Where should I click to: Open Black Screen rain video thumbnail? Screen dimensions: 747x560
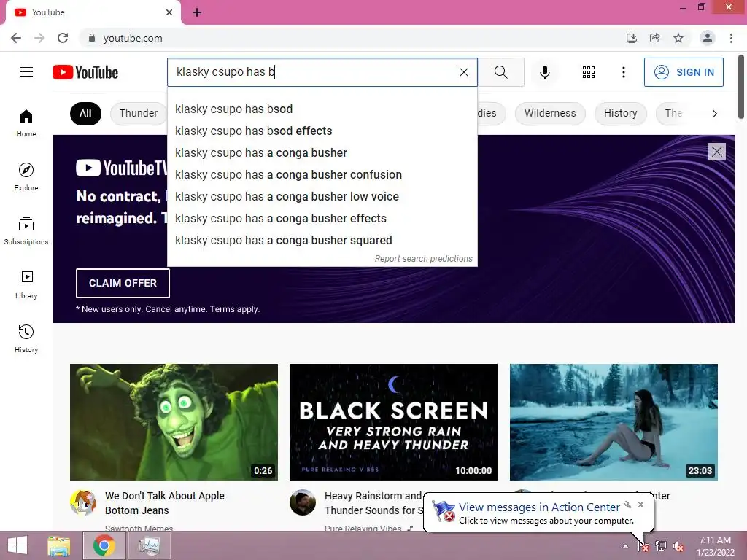[393, 422]
